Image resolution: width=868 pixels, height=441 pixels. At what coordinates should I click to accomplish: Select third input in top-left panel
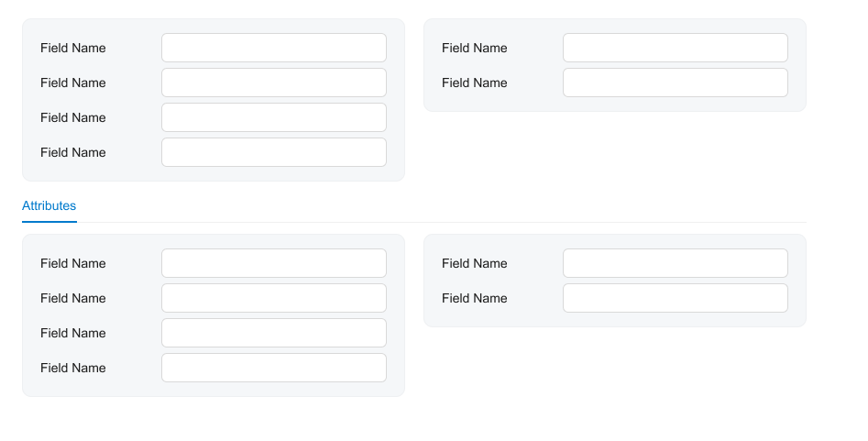click(x=273, y=117)
